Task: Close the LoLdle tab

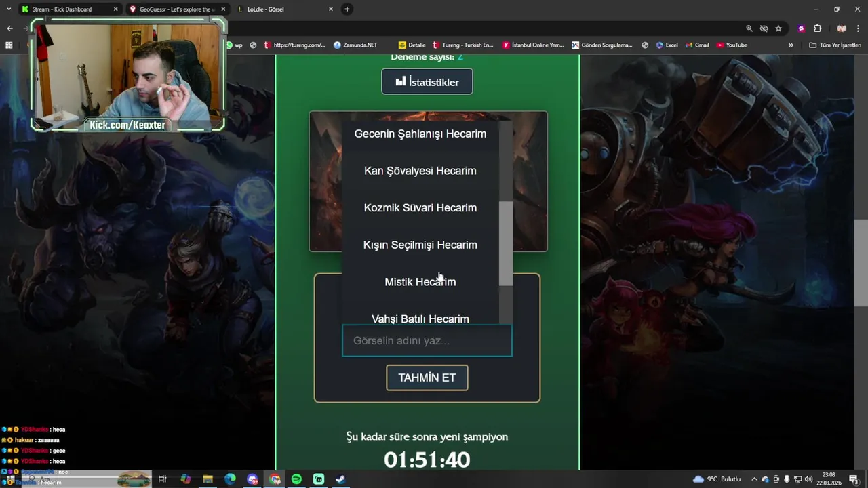Action: coord(331,9)
